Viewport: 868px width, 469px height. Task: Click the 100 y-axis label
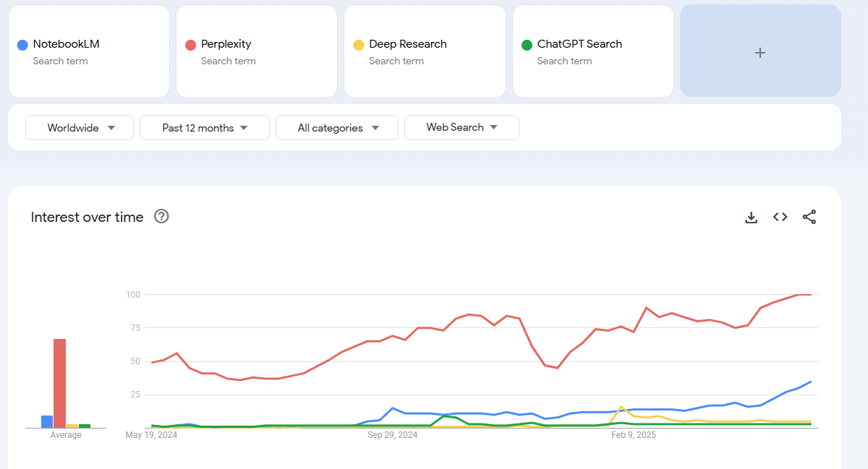(132, 295)
